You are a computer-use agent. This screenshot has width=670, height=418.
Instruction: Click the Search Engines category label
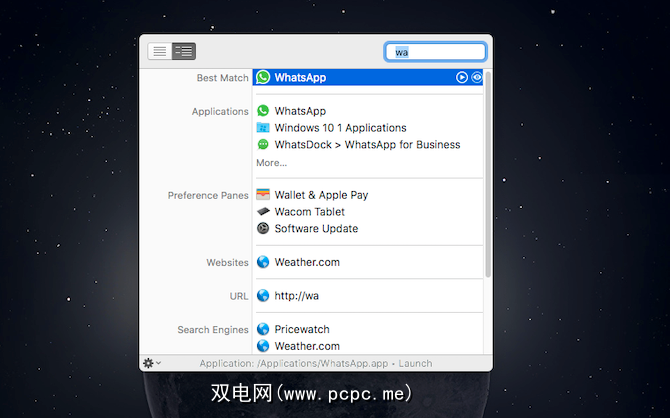coord(212,330)
